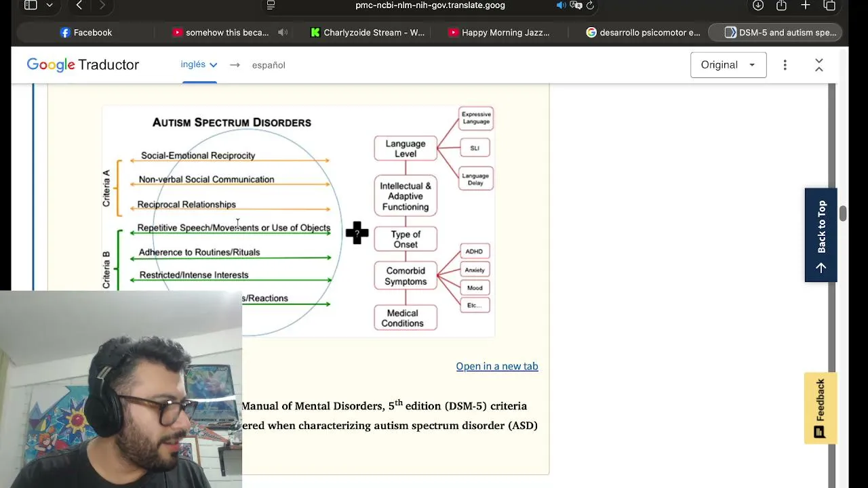Screen dimensions: 868x488
Task: Open the sidebar options chevron
Action: pyautogui.click(x=50, y=5)
